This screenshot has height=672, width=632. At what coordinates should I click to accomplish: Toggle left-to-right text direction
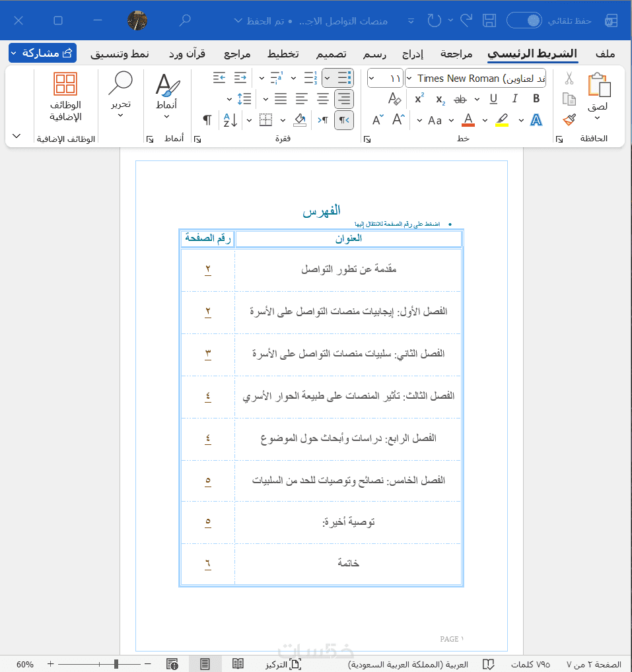click(323, 120)
